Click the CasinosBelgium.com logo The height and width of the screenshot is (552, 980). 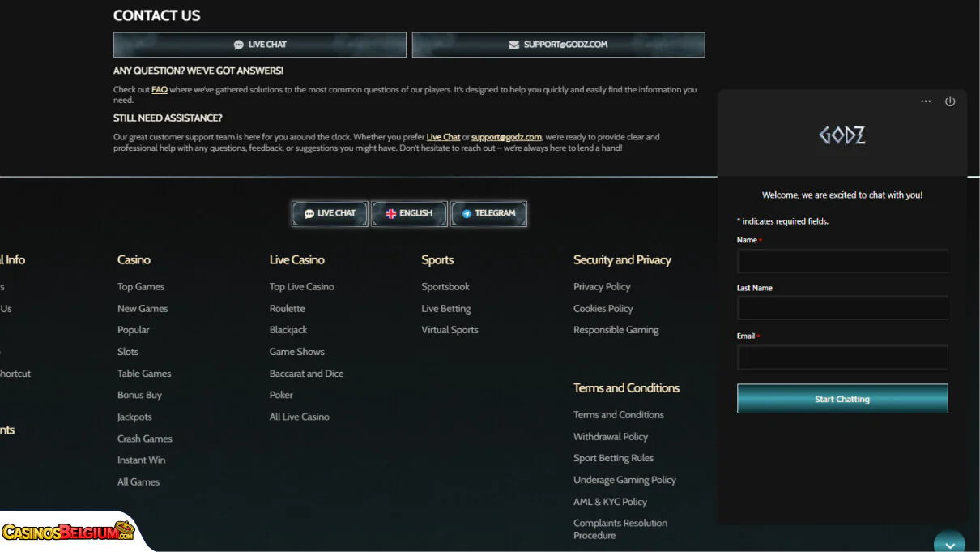[68, 532]
